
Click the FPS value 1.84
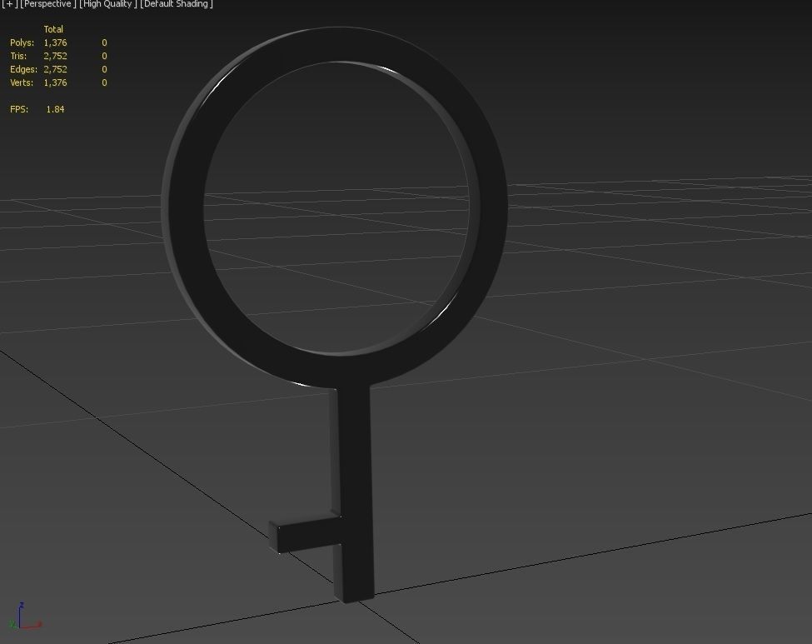(56, 109)
